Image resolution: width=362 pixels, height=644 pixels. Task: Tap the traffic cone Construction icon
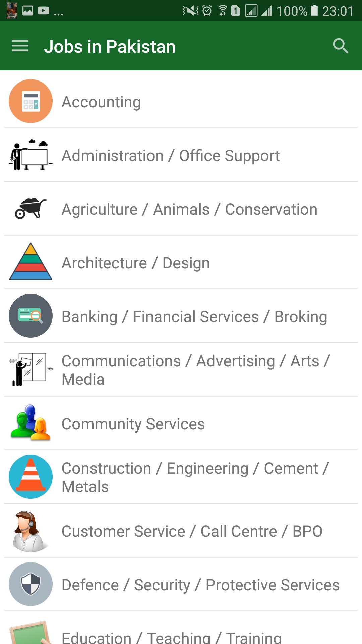pyautogui.click(x=31, y=477)
